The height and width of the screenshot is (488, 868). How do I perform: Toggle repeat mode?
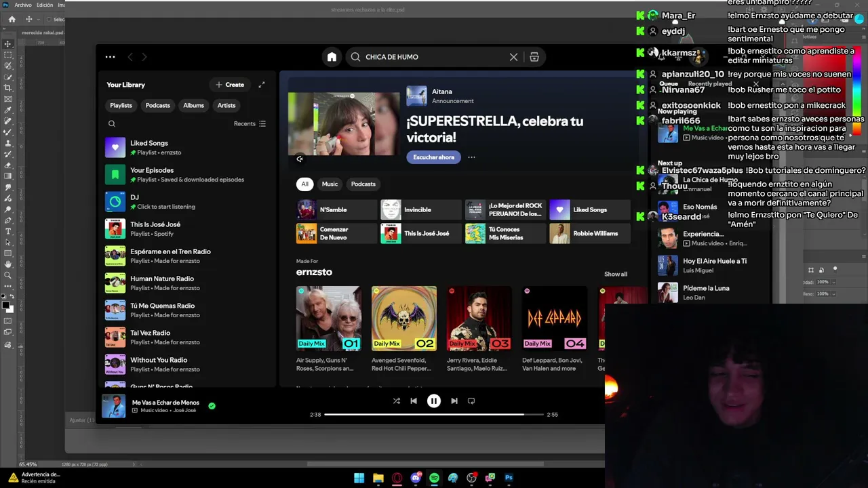point(471,401)
